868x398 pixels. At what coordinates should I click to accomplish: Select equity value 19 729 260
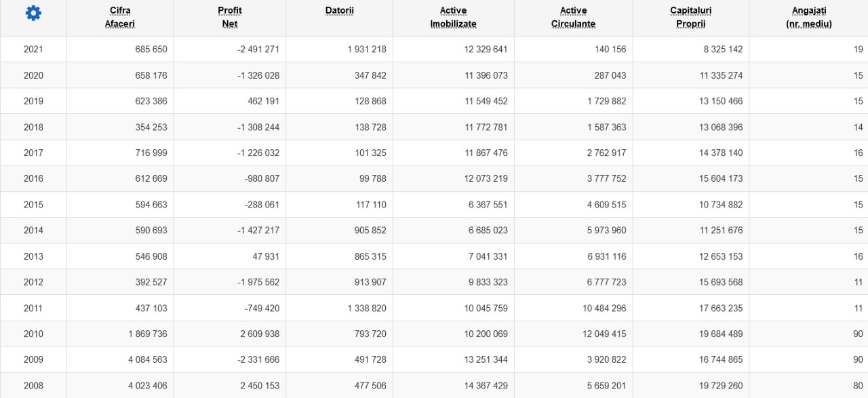pos(722,385)
